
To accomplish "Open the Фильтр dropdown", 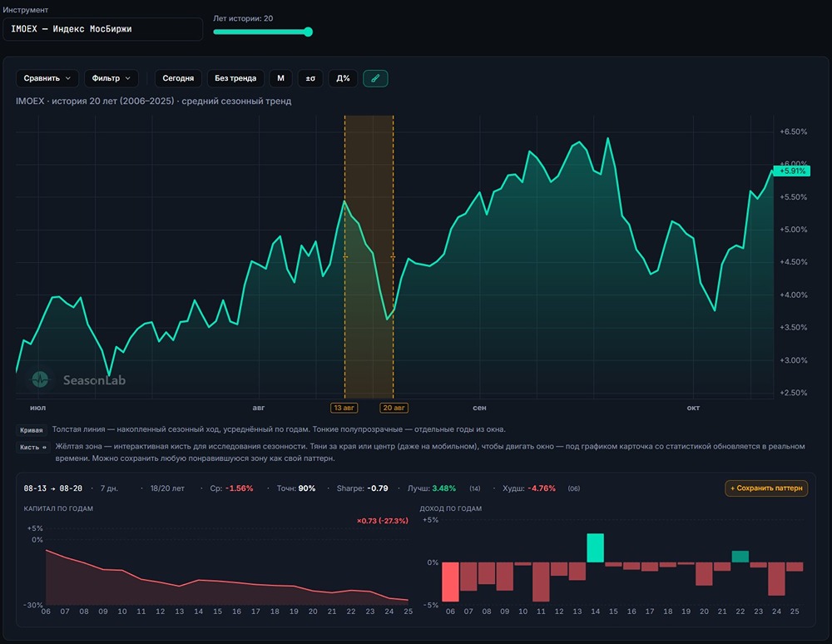I will pos(111,78).
